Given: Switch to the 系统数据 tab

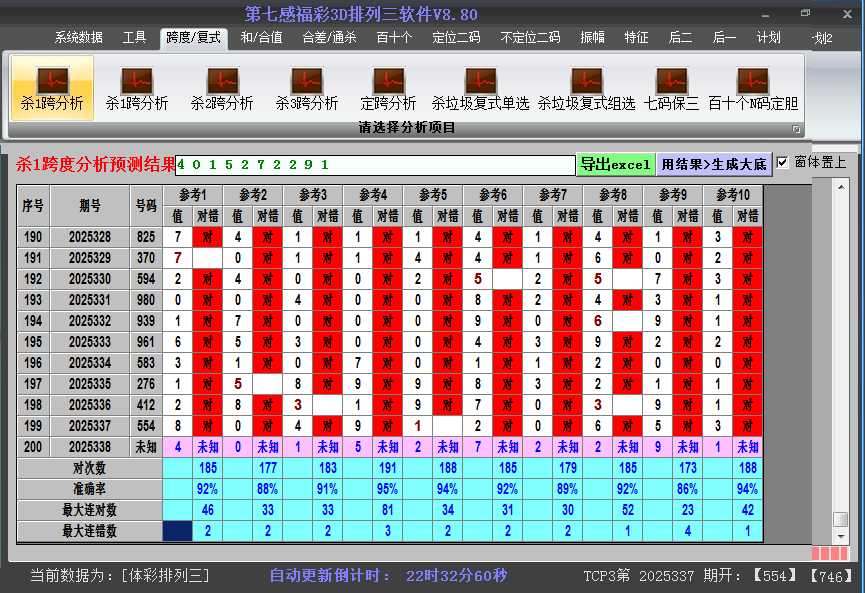Looking at the screenshot, I should click(x=79, y=38).
